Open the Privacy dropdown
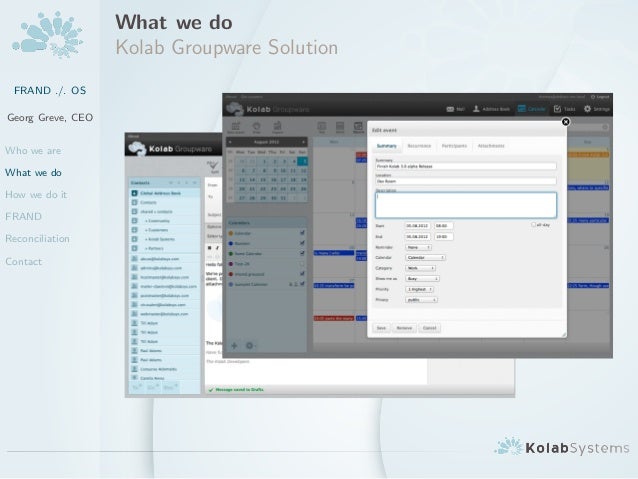 [x=422, y=300]
